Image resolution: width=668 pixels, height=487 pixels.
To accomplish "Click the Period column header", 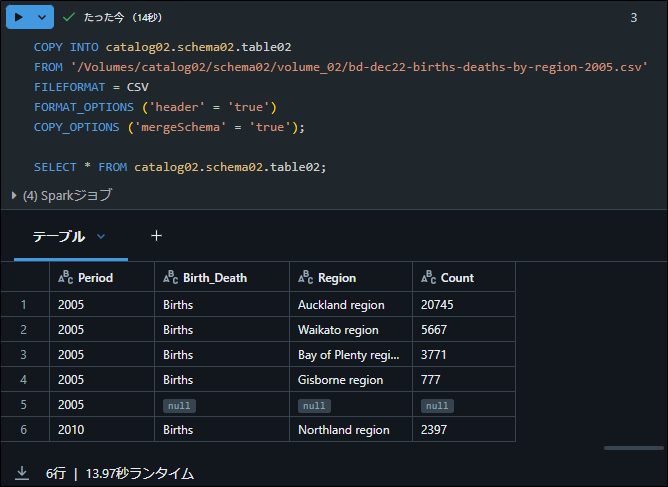I will tap(102, 277).
